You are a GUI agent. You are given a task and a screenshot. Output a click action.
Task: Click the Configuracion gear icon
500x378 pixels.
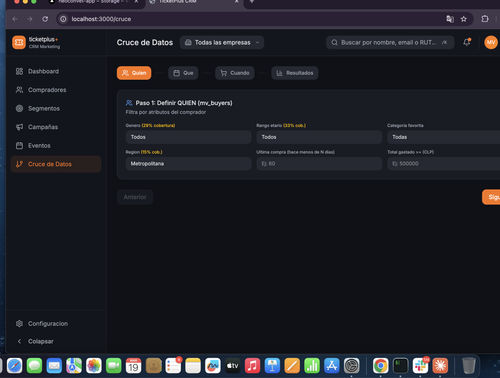click(x=19, y=324)
